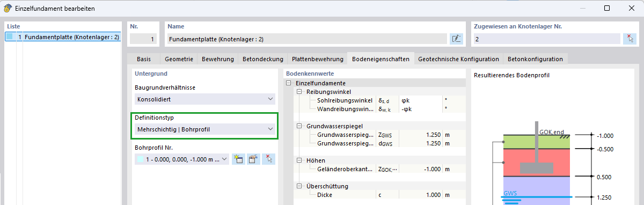Collapse the Reibungswinkel group
644x205 pixels.
click(299, 92)
